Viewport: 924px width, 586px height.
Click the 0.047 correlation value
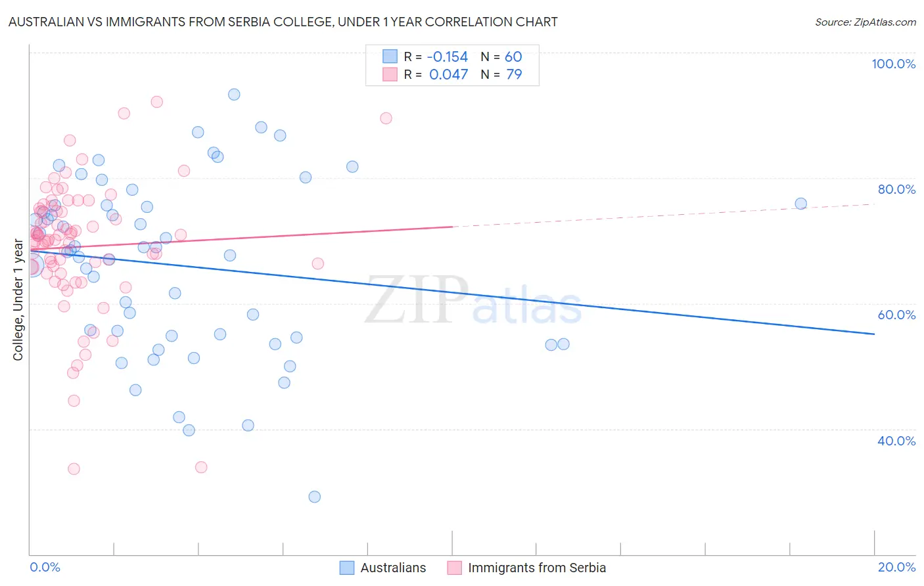pos(448,74)
